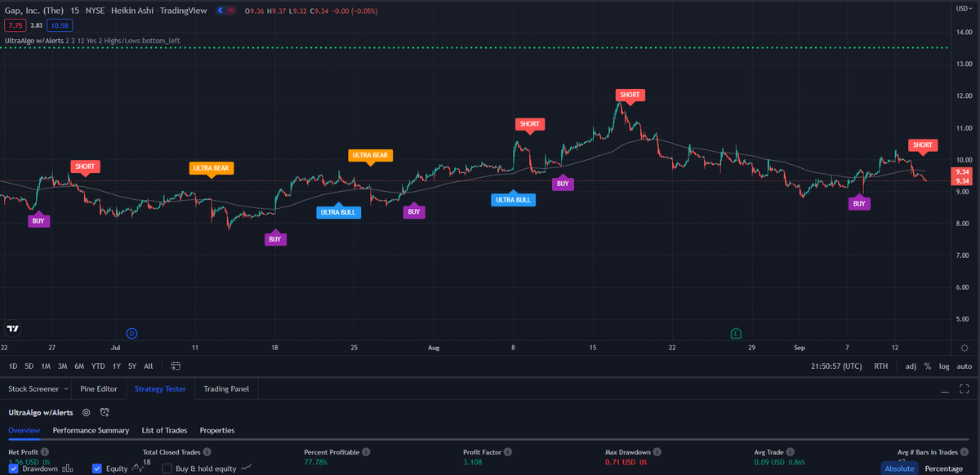Image resolution: width=980 pixels, height=475 pixels.
Task: Click the ULTRA BULL label near Aug 8
Action: point(513,199)
